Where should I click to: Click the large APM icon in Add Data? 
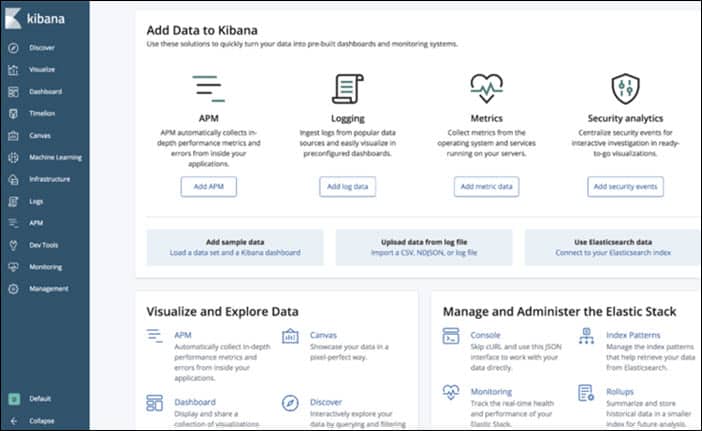[209, 89]
